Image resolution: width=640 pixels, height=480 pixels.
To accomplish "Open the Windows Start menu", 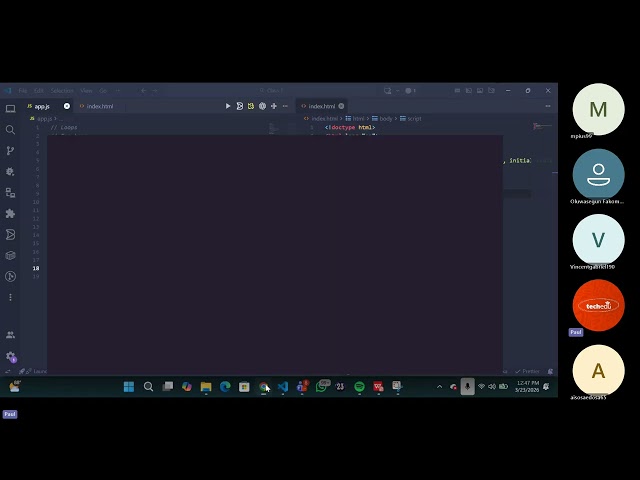I will (x=129, y=387).
